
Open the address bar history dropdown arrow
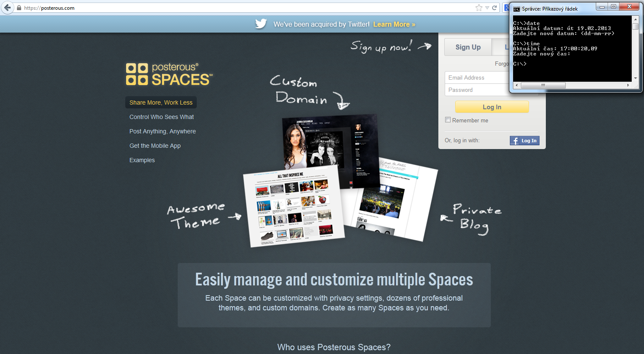coord(487,8)
